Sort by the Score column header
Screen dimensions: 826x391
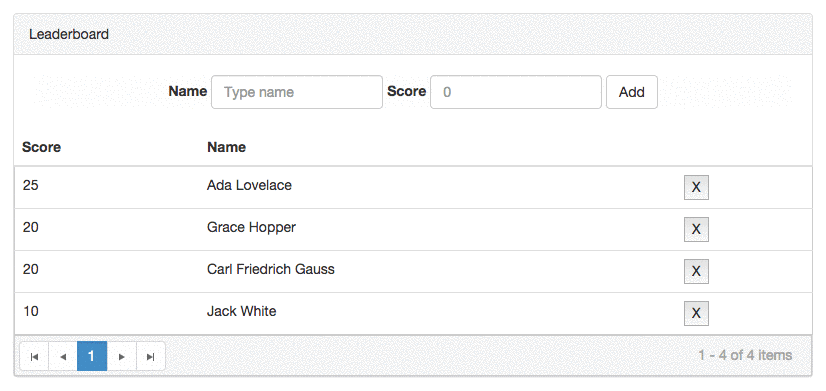tap(41, 147)
